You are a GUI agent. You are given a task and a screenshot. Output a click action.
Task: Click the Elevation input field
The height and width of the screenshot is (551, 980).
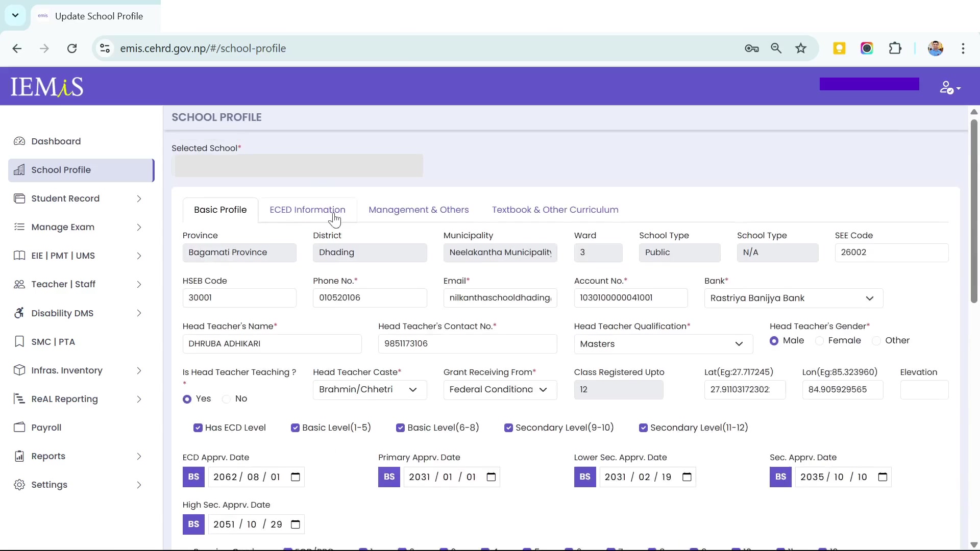click(924, 390)
